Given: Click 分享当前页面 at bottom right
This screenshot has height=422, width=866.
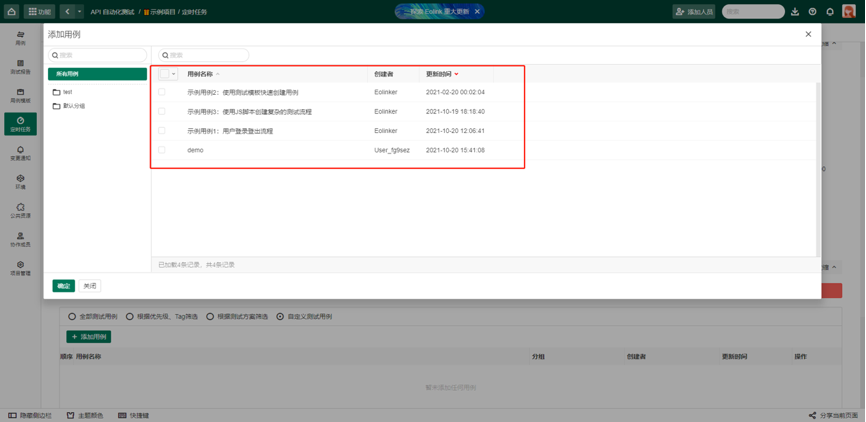Looking at the screenshot, I should click(x=833, y=415).
